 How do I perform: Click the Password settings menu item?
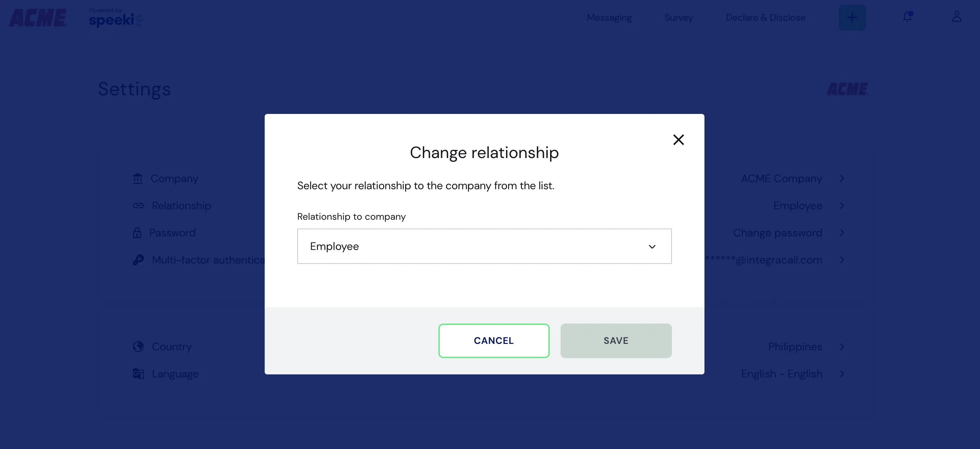(172, 232)
